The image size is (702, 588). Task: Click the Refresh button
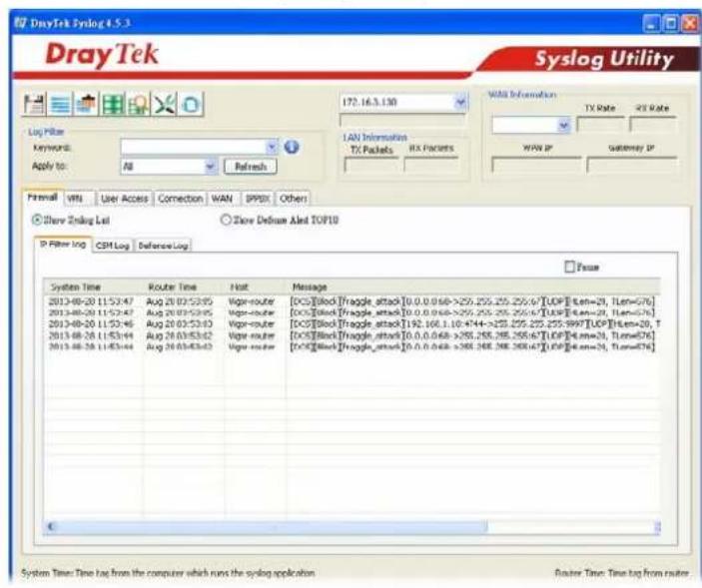point(251,167)
